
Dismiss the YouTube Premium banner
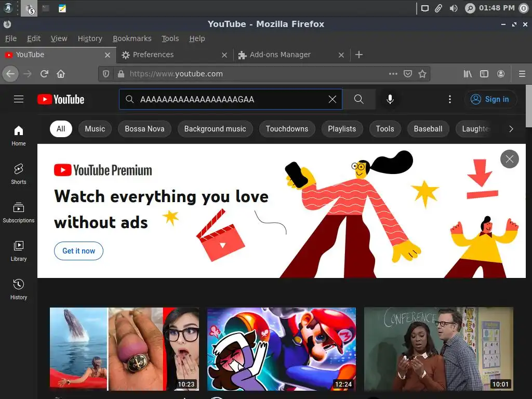509,159
